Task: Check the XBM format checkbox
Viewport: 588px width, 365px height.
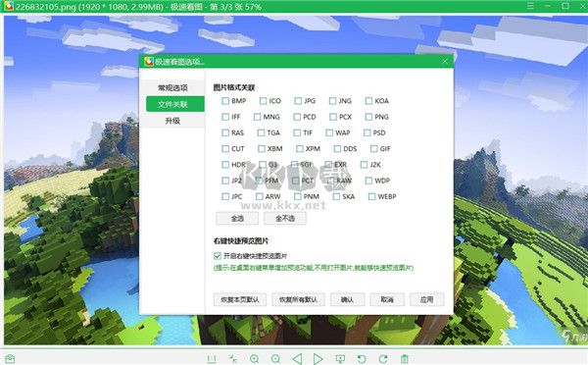Action: (x=262, y=149)
